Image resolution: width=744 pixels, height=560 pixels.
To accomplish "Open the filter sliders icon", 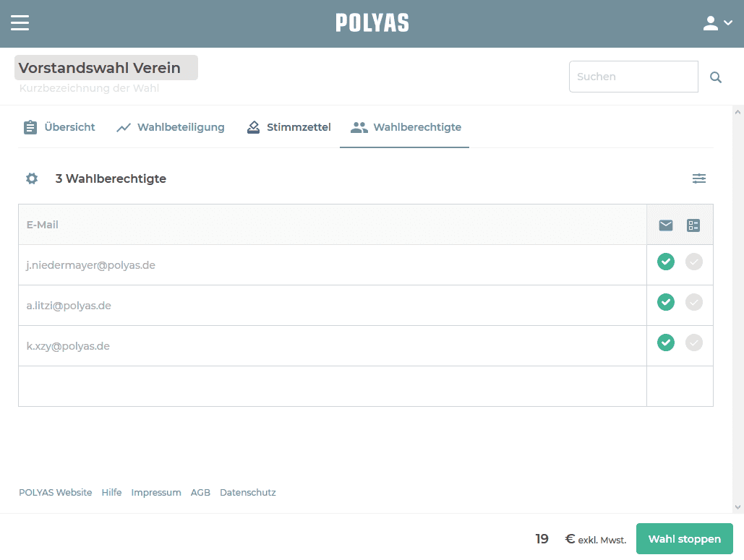I will point(699,178).
